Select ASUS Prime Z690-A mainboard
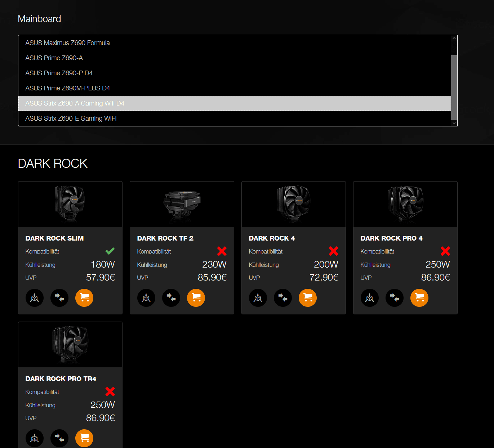 tap(235, 58)
